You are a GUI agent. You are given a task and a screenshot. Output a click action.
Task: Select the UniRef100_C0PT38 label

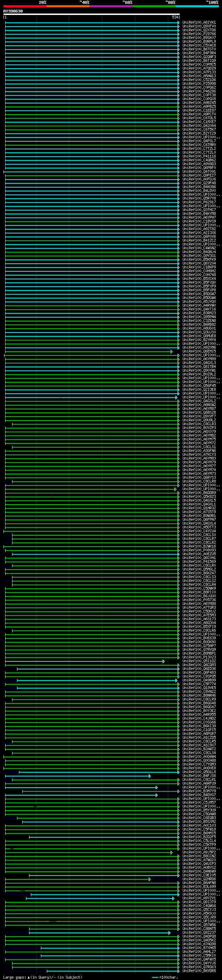pos(199,95)
